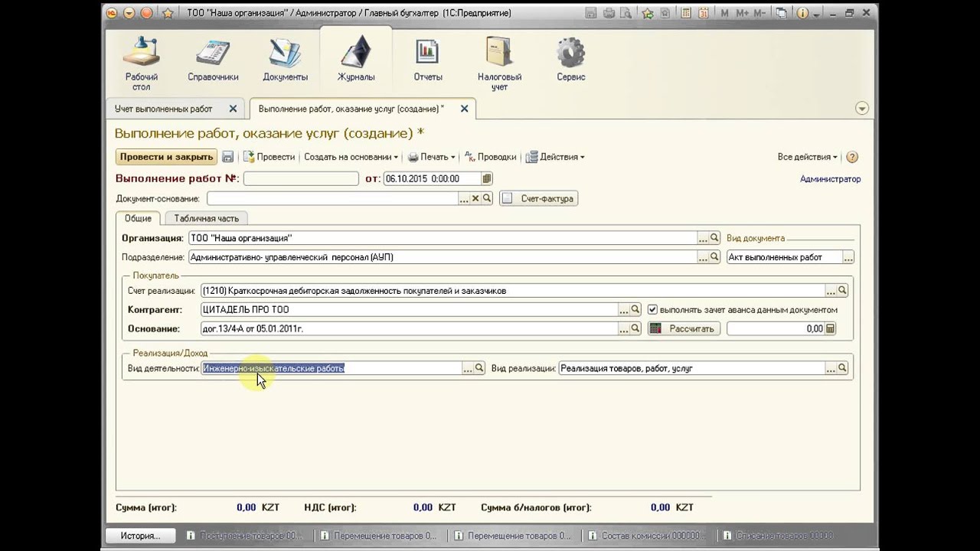Click ellipsis selector for Счет реализации field
This screenshot has width=980, height=551.
pos(831,291)
